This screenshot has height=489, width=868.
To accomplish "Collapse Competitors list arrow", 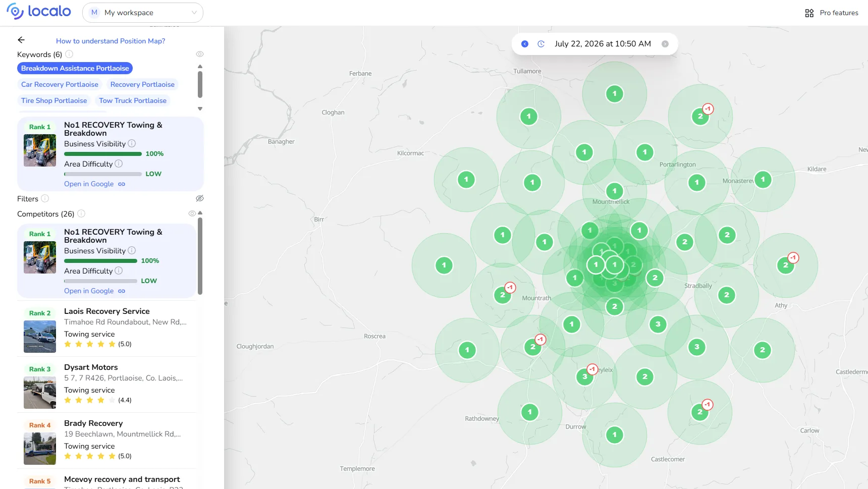I will pyautogui.click(x=200, y=213).
